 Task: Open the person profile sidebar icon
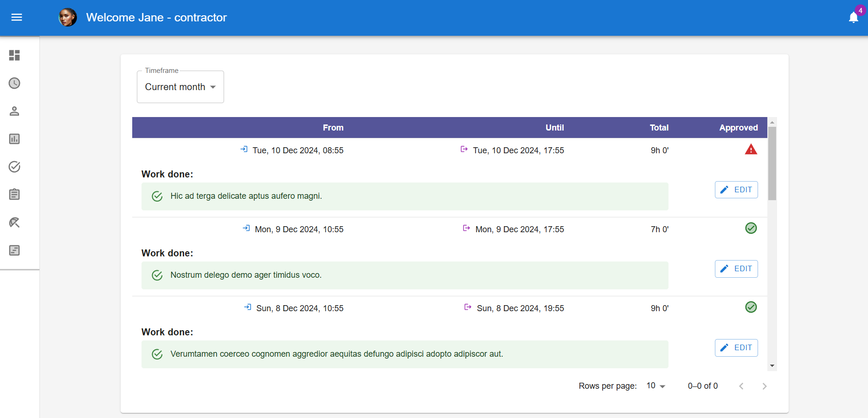pyautogui.click(x=14, y=111)
